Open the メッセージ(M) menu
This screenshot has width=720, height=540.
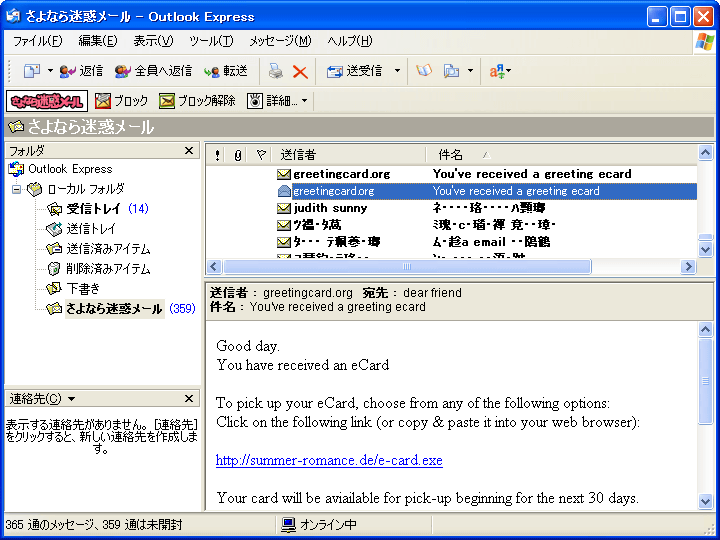[x=280, y=41]
